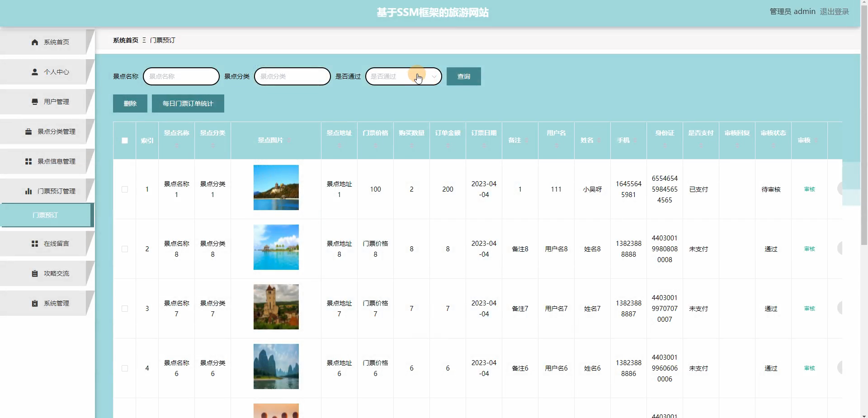Open 每日门票订单统计 statistics
The width and height of the screenshot is (868, 418).
[188, 103]
